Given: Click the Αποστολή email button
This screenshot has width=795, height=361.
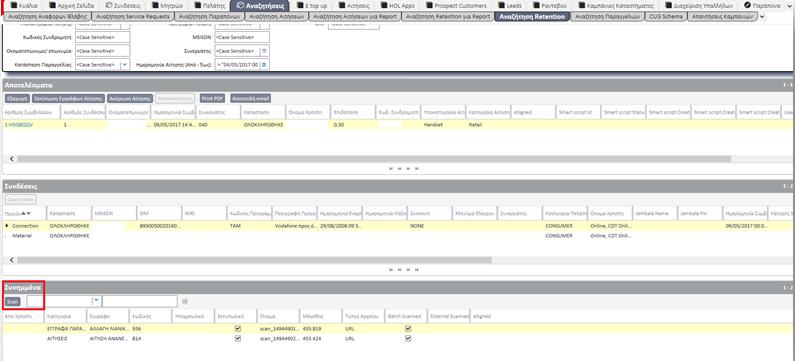Looking at the screenshot, I should pyautogui.click(x=250, y=98).
